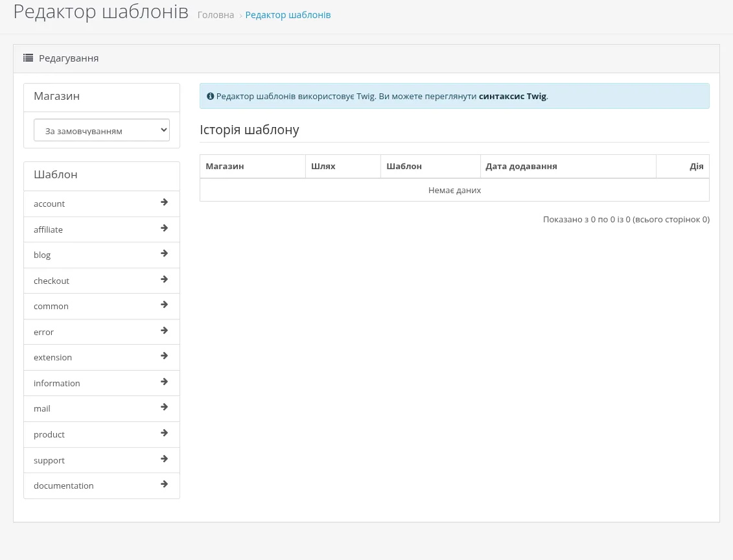Click the arrow icon next to account
This screenshot has height=560, width=733.
point(164,202)
